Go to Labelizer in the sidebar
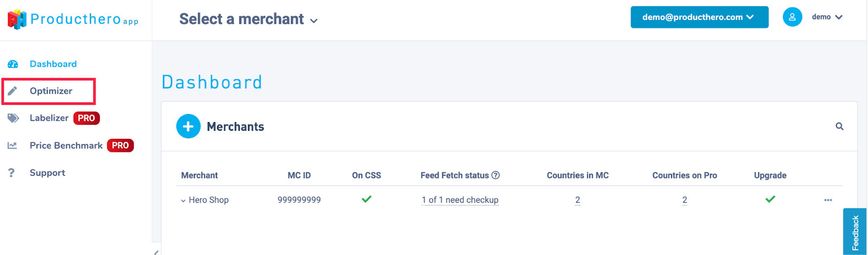The width and height of the screenshot is (868, 255). coord(49,118)
